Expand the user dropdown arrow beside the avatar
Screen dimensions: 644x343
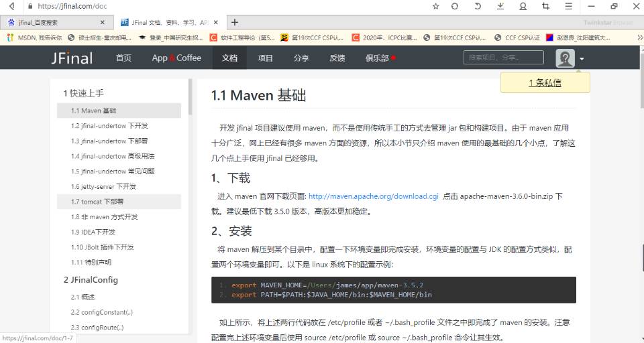tap(582, 59)
